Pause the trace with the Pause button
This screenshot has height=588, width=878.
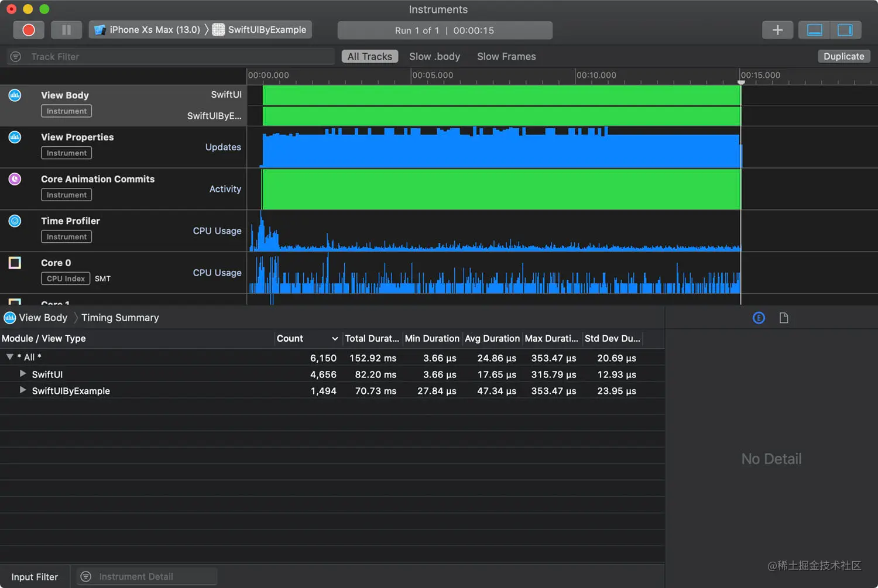(66, 30)
